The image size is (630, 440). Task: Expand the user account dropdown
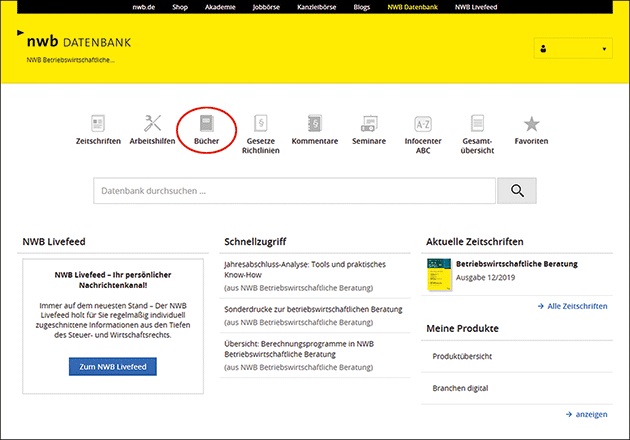click(573, 49)
